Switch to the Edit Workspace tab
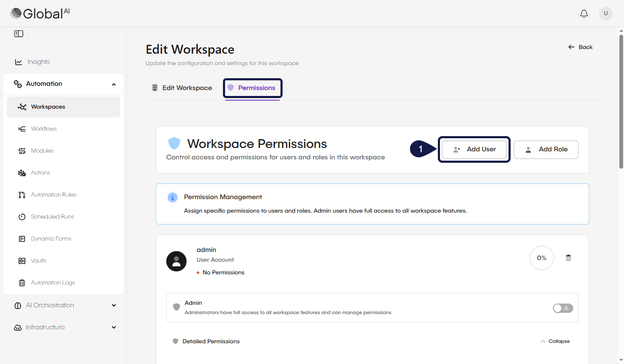624x364 pixels. 183,88
